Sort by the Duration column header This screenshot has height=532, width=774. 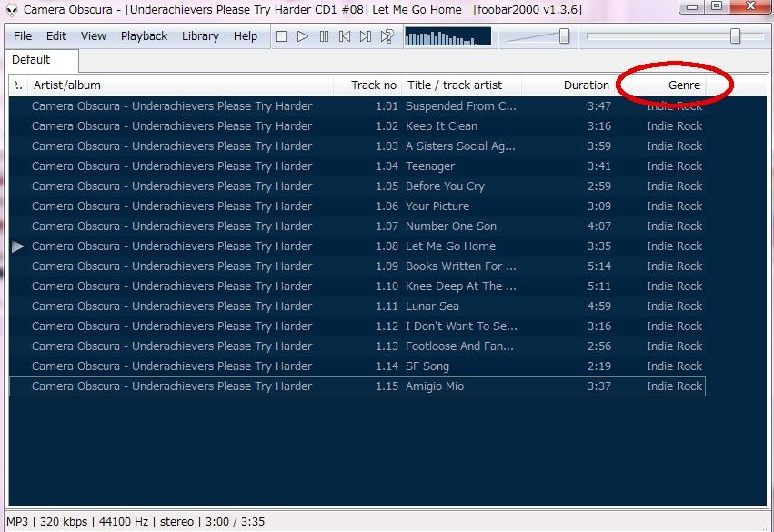[567, 85]
